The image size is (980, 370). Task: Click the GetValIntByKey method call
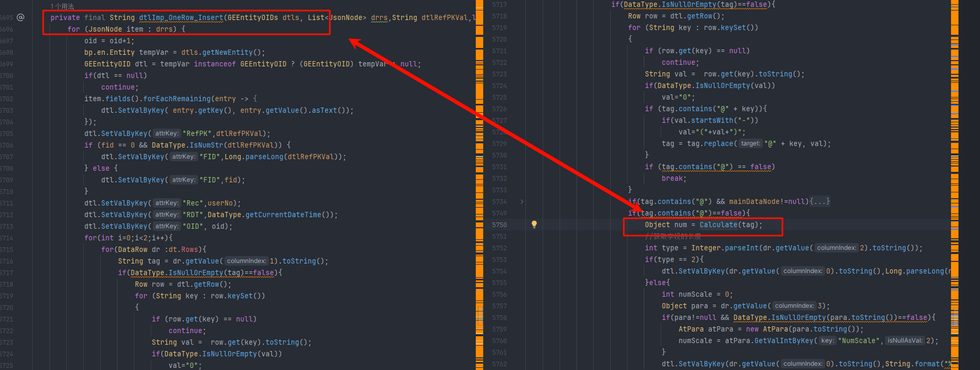784,340
